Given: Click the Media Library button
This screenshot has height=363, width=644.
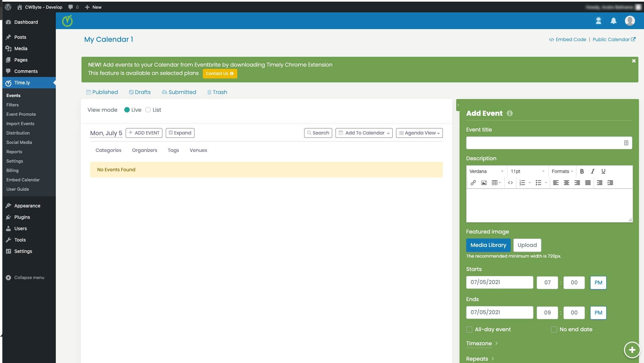Looking at the screenshot, I should pyautogui.click(x=488, y=245).
